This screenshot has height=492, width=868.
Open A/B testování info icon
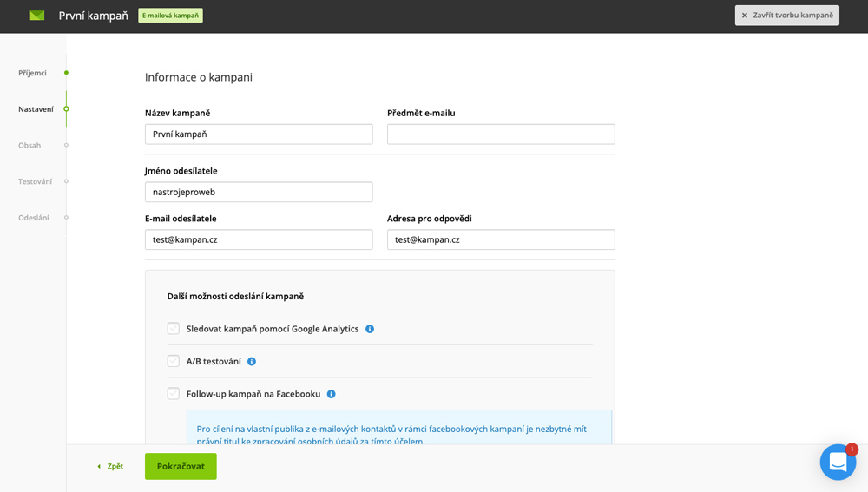pyautogui.click(x=252, y=361)
